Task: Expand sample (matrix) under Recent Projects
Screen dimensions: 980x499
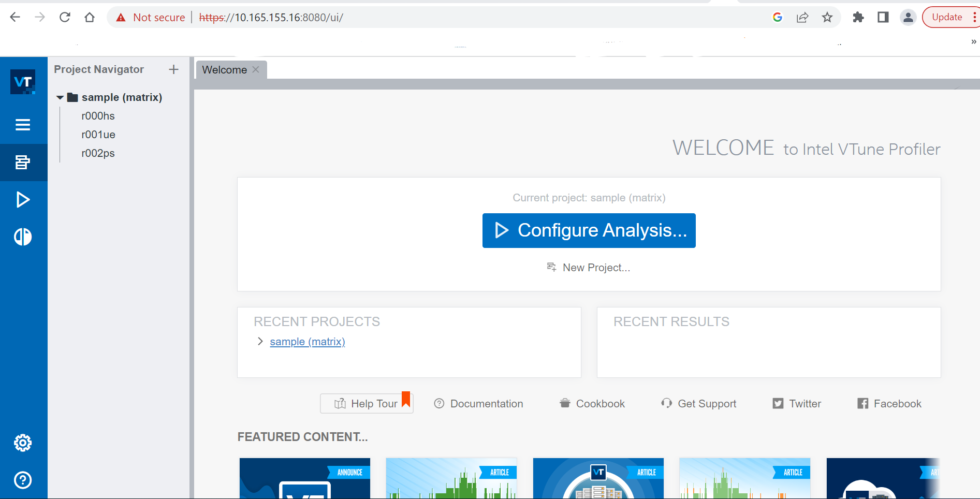Action: (x=260, y=341)
